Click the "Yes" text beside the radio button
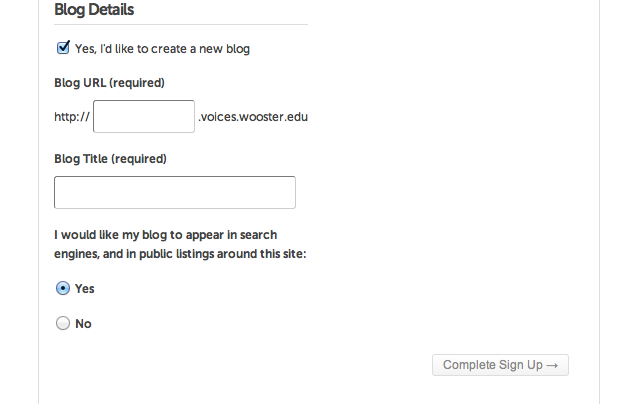 85,289
